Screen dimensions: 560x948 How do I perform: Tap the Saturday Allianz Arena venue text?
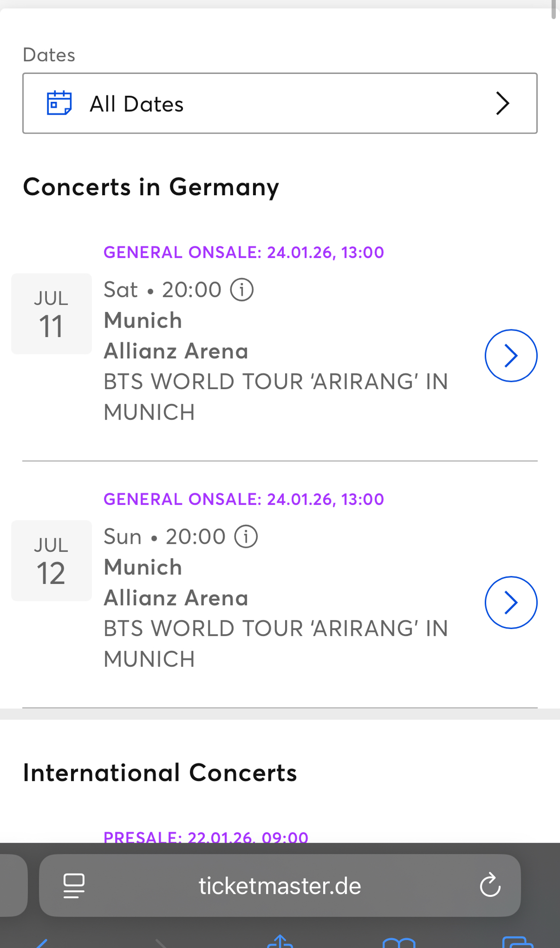pos(176,351)
